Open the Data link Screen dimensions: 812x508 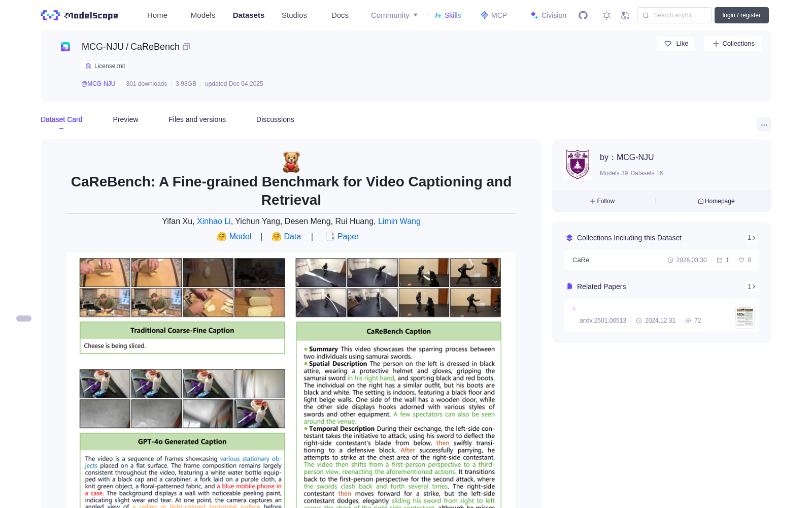tap(292, 237)
